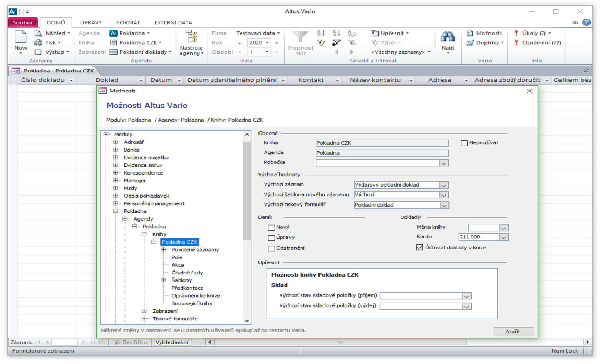Click the Kniha input field

pos(382,143)
